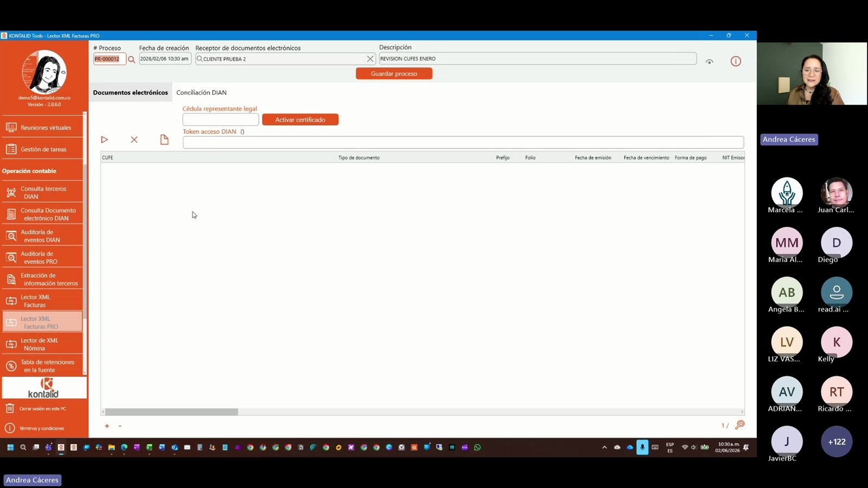Open Lector de XML Nómina
Screen dimensions: 868x488
coord(42,345)
